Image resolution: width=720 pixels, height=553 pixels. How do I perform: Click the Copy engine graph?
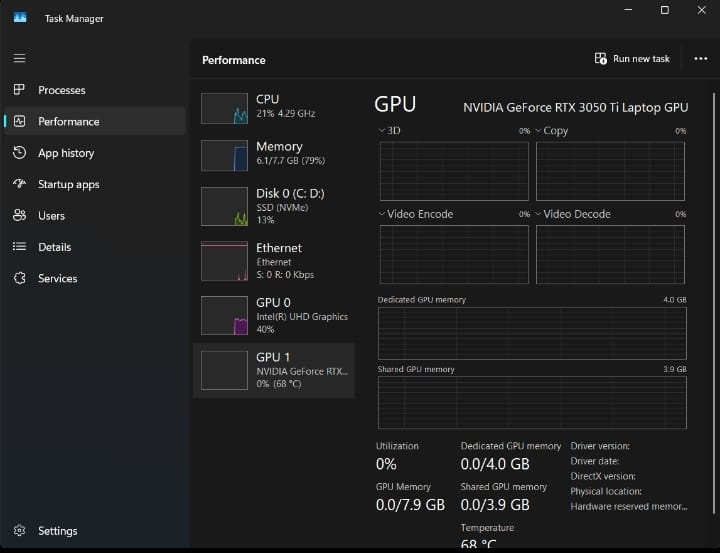click(x=610, y=171)
